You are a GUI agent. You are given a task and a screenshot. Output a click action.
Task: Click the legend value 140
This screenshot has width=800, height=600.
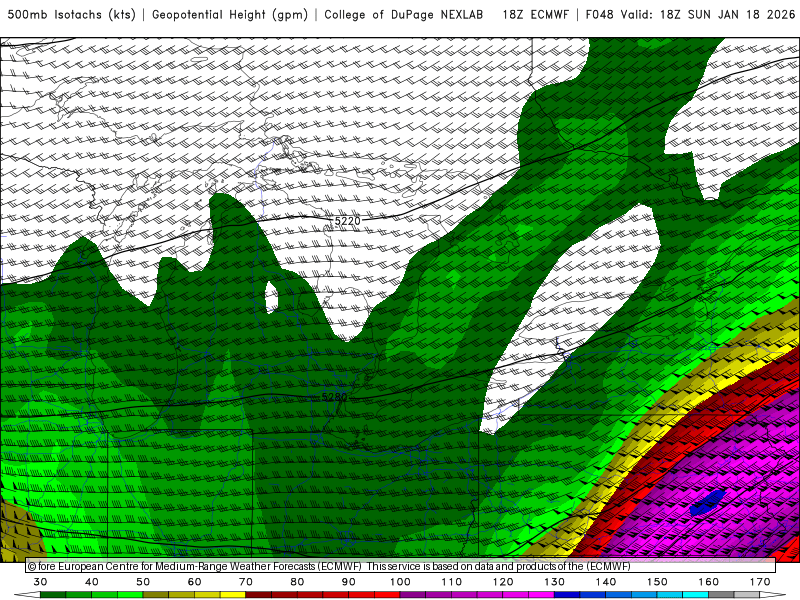(606, 582)
